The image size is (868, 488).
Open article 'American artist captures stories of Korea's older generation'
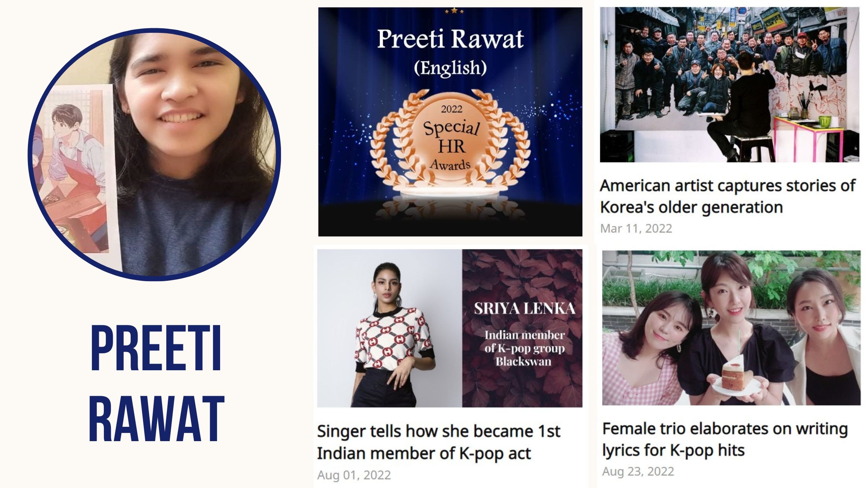(727, 196)
